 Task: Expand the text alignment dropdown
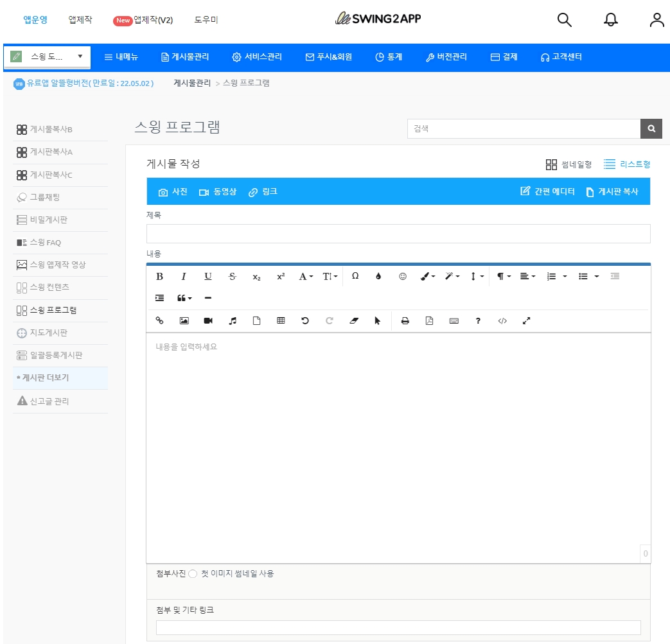click(527, 277)
